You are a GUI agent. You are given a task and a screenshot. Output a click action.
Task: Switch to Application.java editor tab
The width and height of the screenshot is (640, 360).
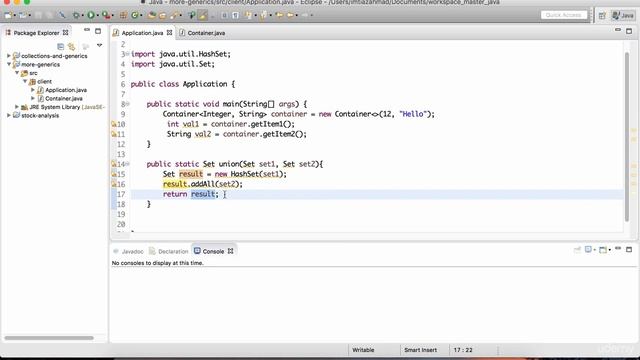pos(142,33)
